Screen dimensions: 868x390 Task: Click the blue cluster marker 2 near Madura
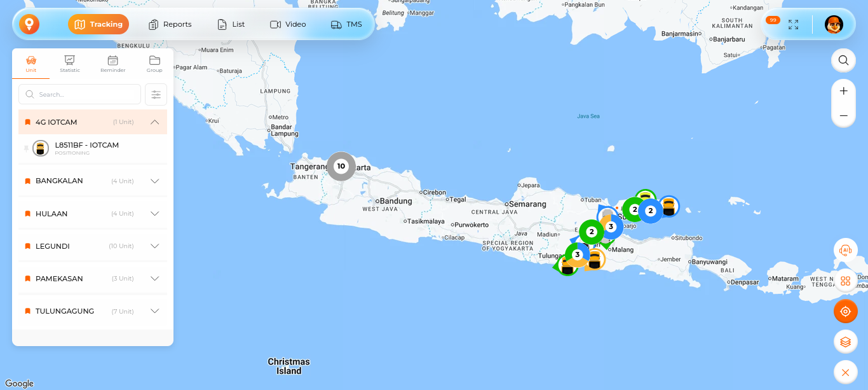pyautogui.click(x=650, y=211)
